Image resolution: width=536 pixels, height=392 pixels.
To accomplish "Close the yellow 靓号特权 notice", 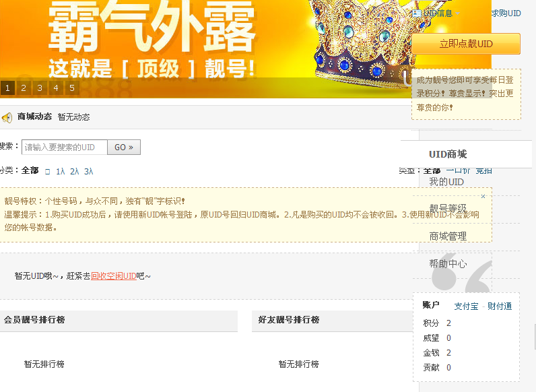I will (483, 196).
